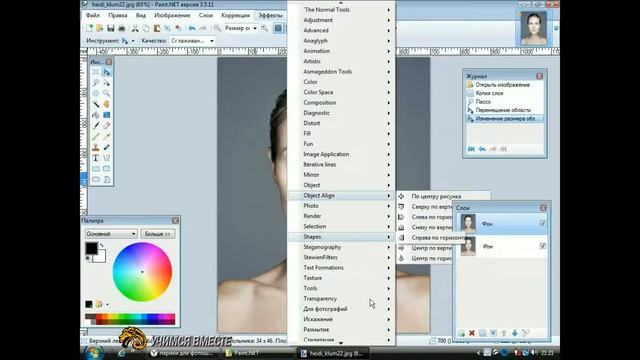The image size is (640, 360).
Task: Click Rewind icon in the History panel
Action: pos(471,149)
